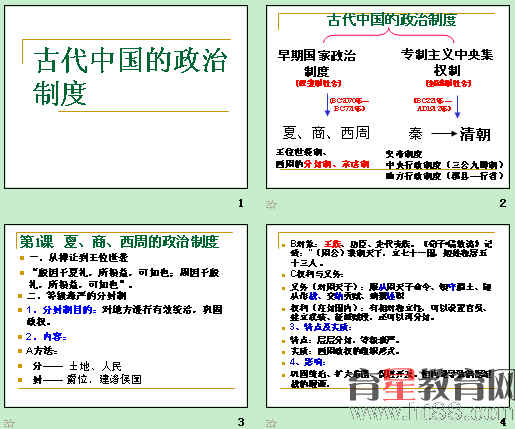
Task: Click the text 夏、商、西周
Action: pos(326,133)
